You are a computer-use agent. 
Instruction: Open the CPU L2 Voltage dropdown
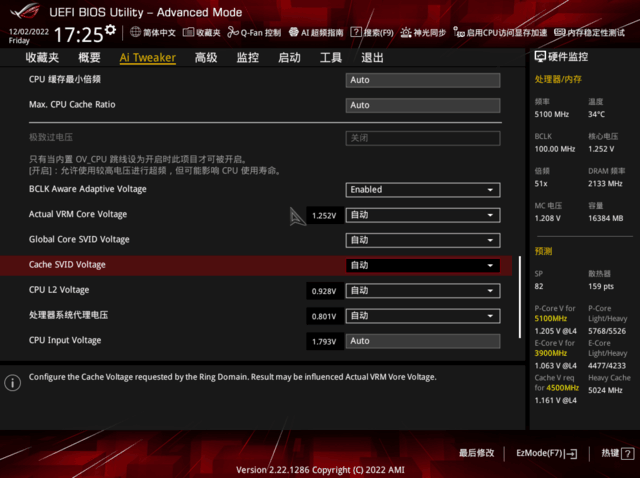tap(423, 291)
